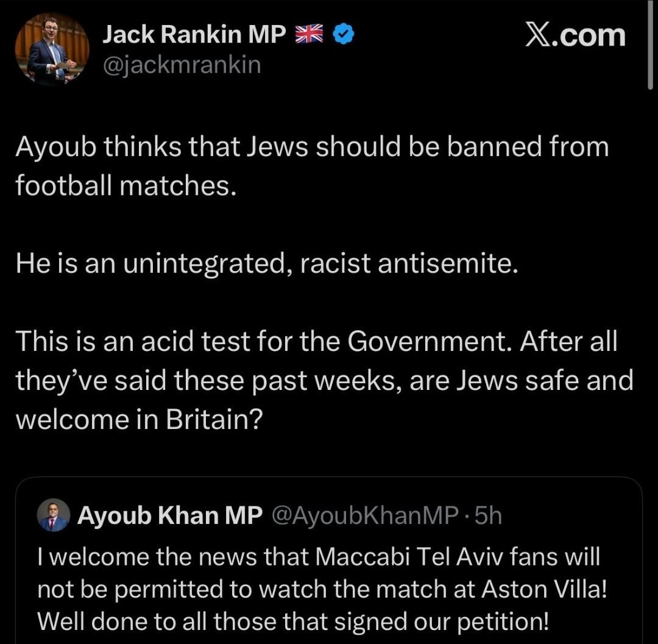Viewport: 658px width, 644px height.
Task: Click the 'signed our petition' line
Action: (x=293, y=621)
